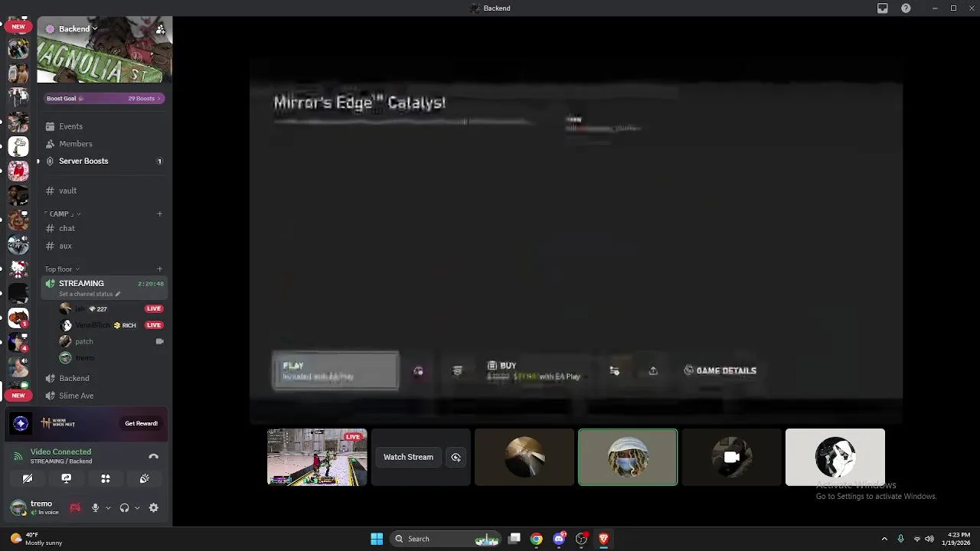
Task: Open the microphone input options chevron
Action: coord(108,508)
